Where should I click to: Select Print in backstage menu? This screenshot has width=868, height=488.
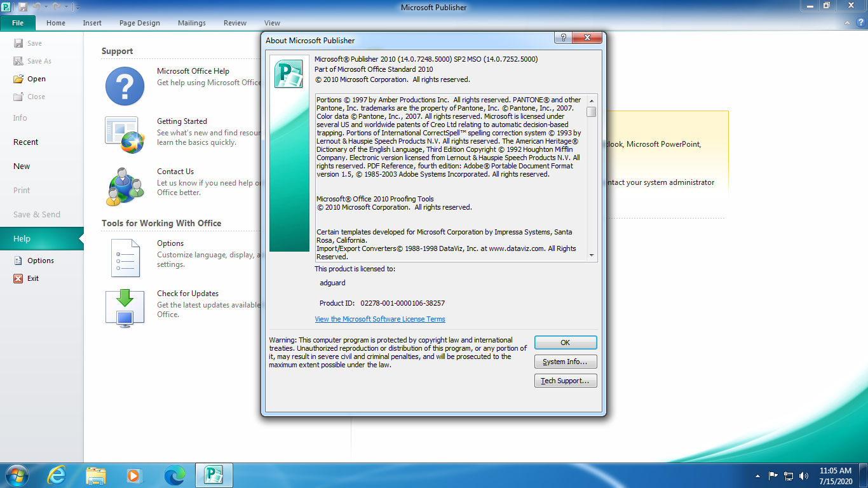pyautogui.click(x=42, y=190)
